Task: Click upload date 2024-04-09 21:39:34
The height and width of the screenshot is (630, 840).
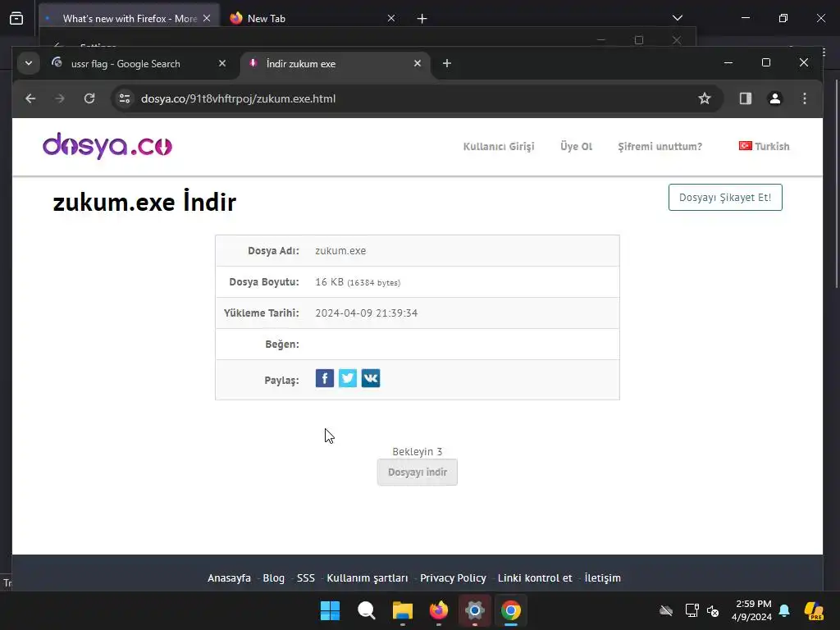Action: [x=367, y=313]
